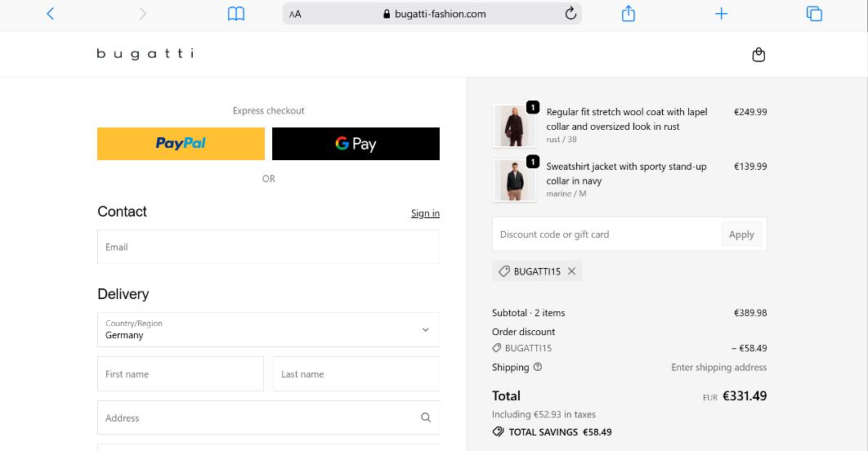868x451 pixels.
Task: Open the wool coat product thumbnail
Action: 514,126
